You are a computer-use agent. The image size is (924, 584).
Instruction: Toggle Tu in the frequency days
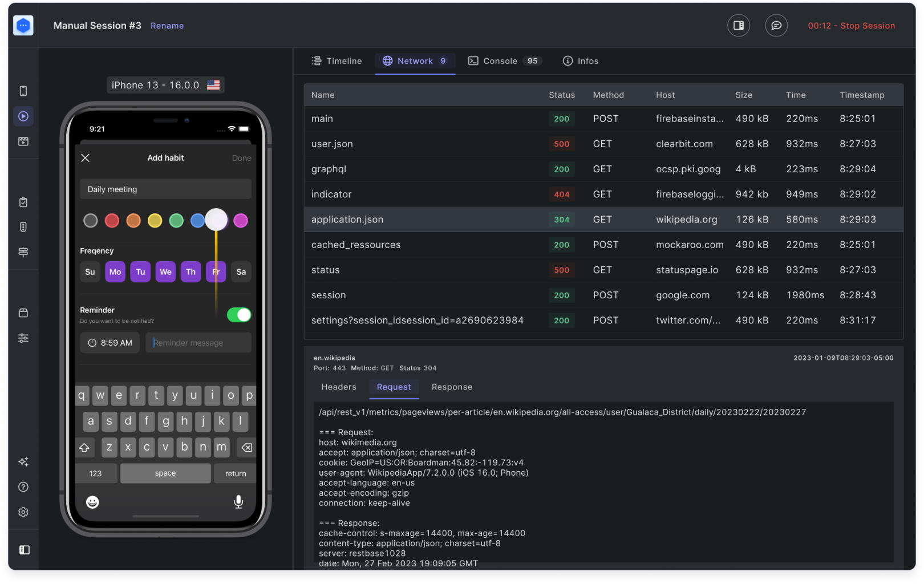coord(140,272)
